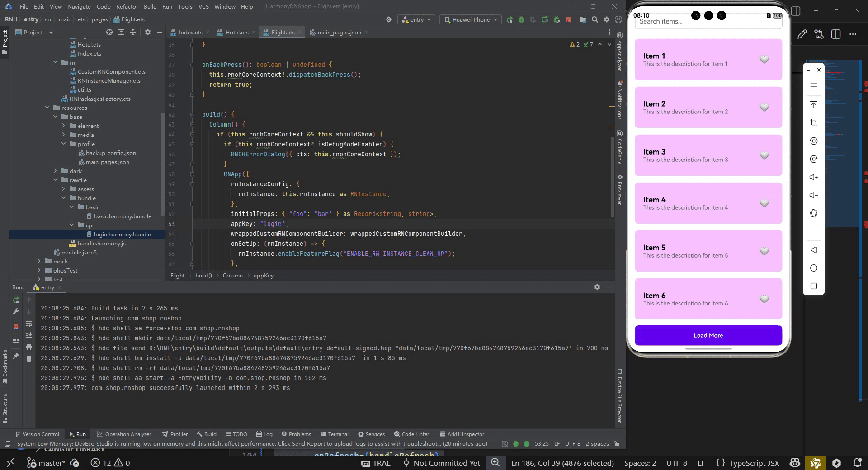
Task: Open the Navigate menu
Action: point(79,6)
